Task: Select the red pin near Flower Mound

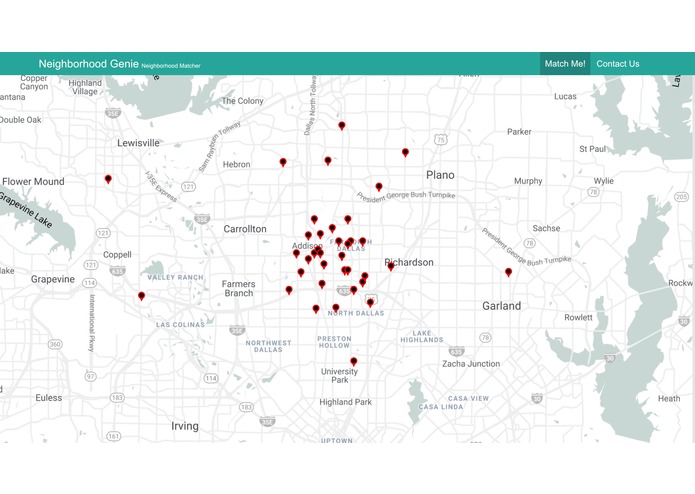Action: (108, 179)
